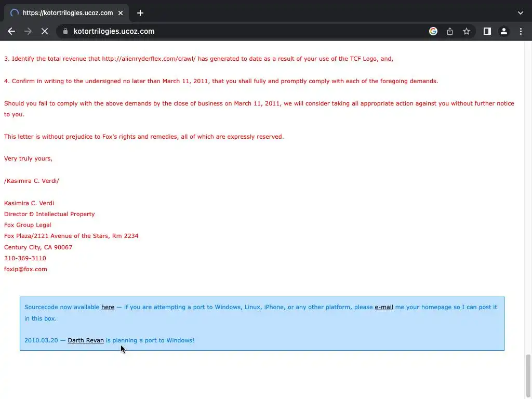Open the Google account icon in toolbar
The image size is (532, 399).
[433, 31]
